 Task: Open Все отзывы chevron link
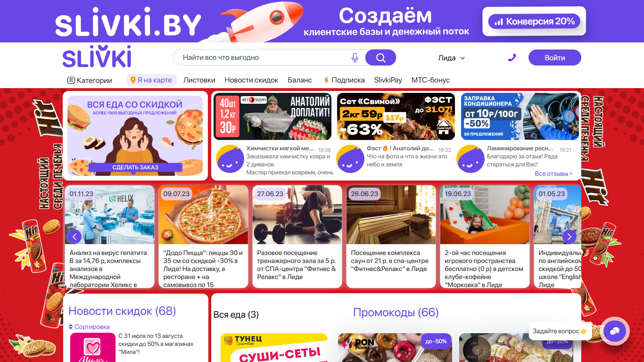point(553,173)
